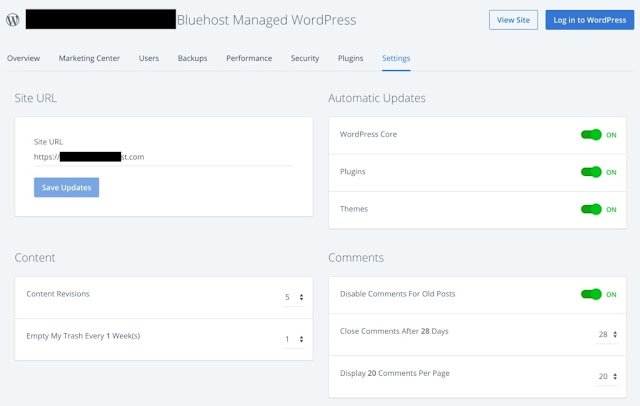Click the WordPress Core label
The width and height of the screenshot is (640, 406).
tap(368, 134)
